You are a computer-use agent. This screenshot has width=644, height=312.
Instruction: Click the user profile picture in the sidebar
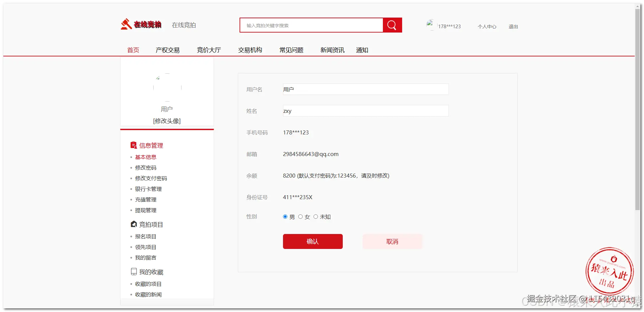(167, 87)
